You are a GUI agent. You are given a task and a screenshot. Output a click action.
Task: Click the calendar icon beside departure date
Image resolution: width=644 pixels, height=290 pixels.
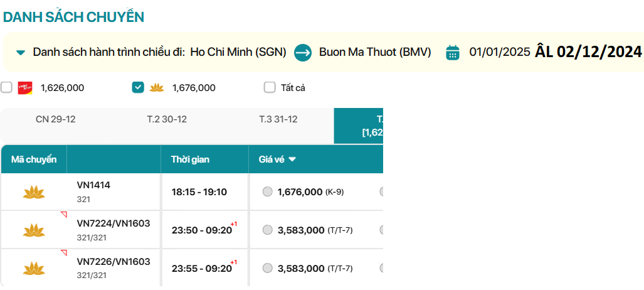[453, 53]
